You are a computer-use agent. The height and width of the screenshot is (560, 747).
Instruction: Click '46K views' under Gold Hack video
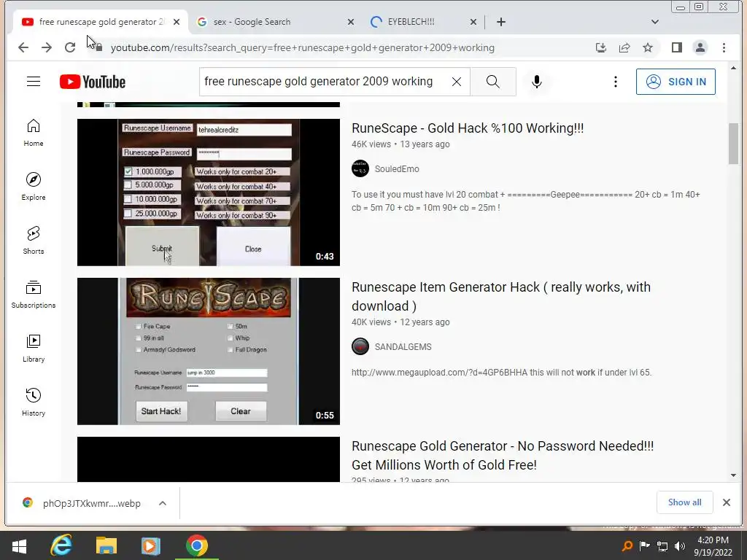tap(371, 144)
